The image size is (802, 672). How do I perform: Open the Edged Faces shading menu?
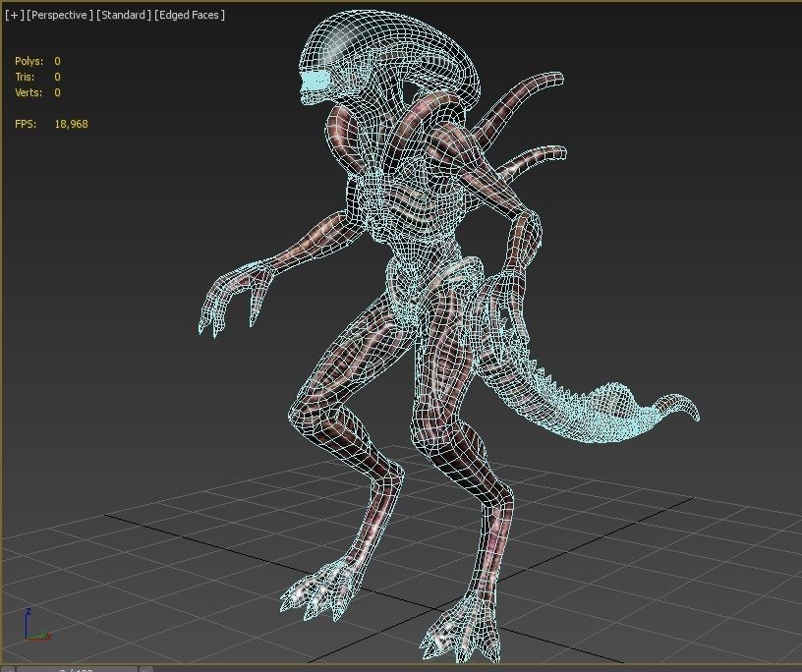190,15
